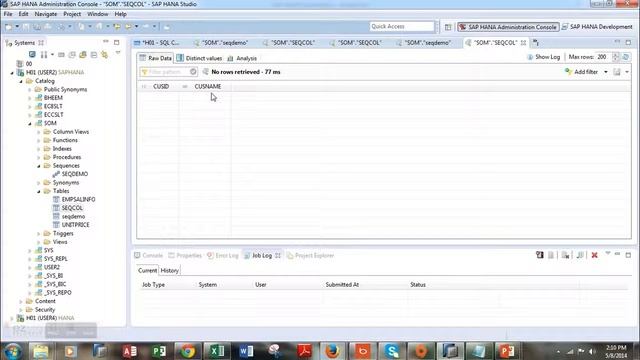Select the SEQCOL table in tree
This screenshot has height=360, width=640.
click(x=72, y=208)
